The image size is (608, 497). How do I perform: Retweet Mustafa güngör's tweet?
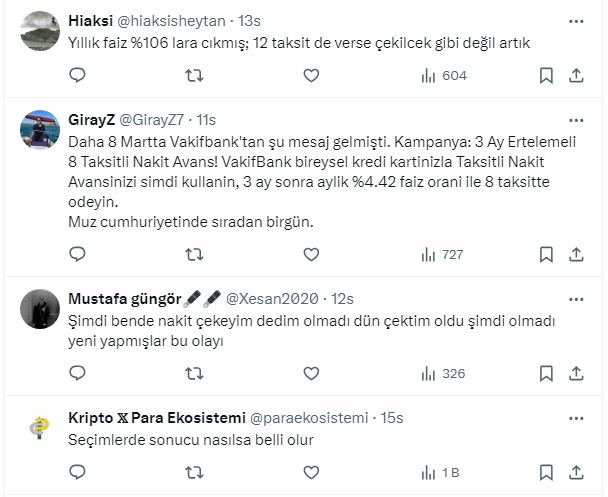pyautogui.click(x=194, y=373)
